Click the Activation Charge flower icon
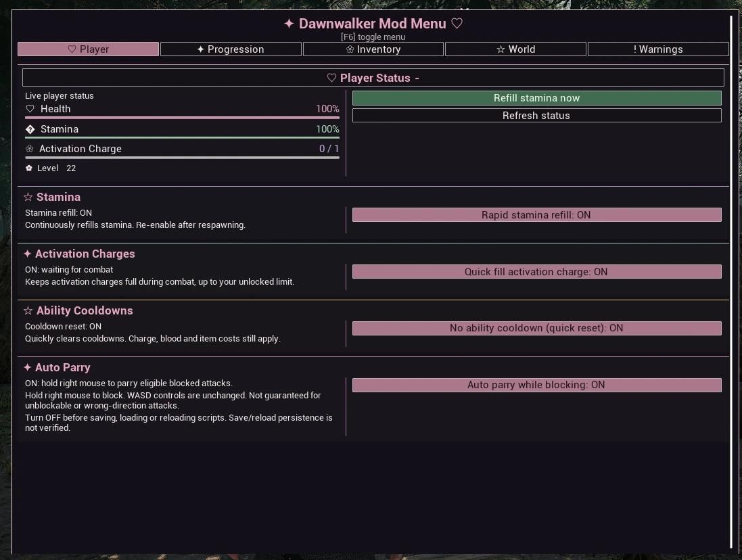Screen dimensions: 742x560 point(29,149)
